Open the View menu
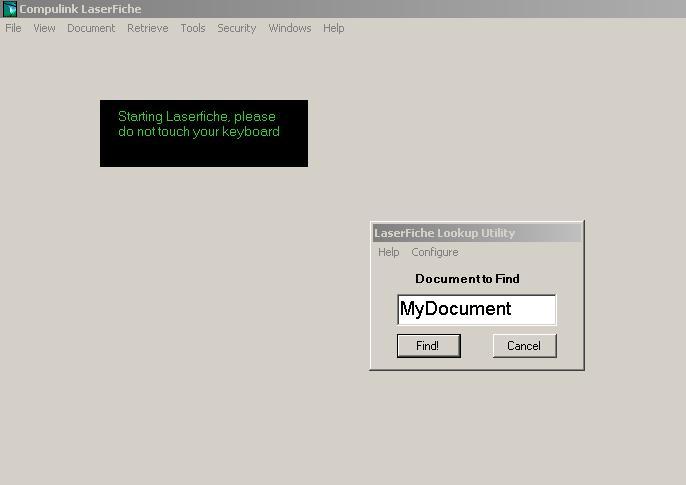686x485 pixels. pyautogui.click(x=44, y=28)
